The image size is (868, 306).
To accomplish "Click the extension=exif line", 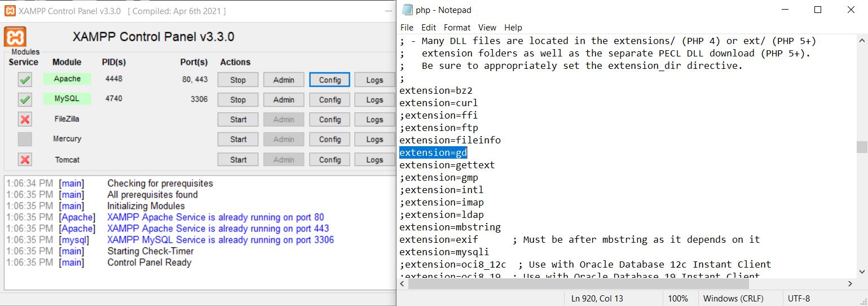I will [580, 239].
